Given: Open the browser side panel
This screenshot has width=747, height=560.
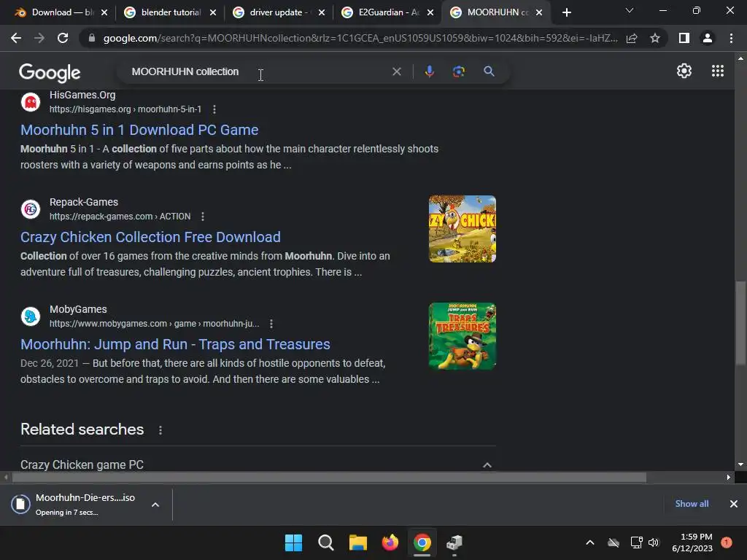Looking at the screenshot, I should [684, 38].
